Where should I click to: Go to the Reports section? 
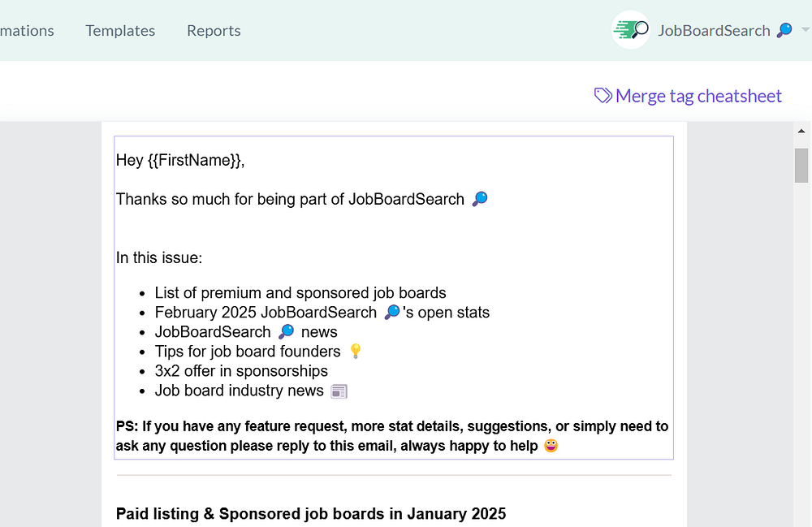click(214, 31)
